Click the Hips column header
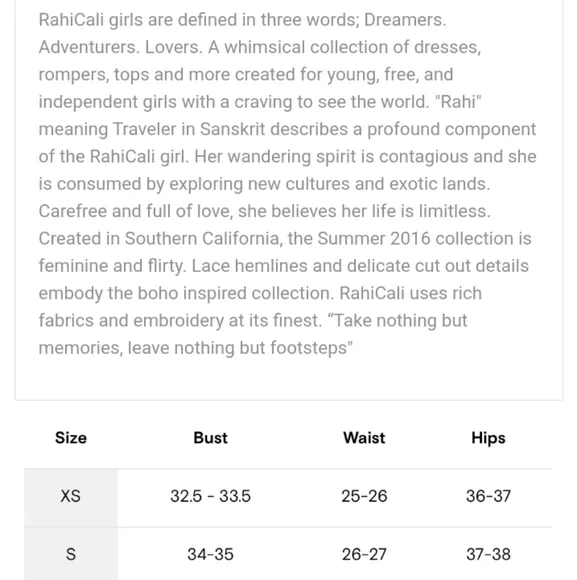The height and width of the screenshot is (580, 577). 488,438
